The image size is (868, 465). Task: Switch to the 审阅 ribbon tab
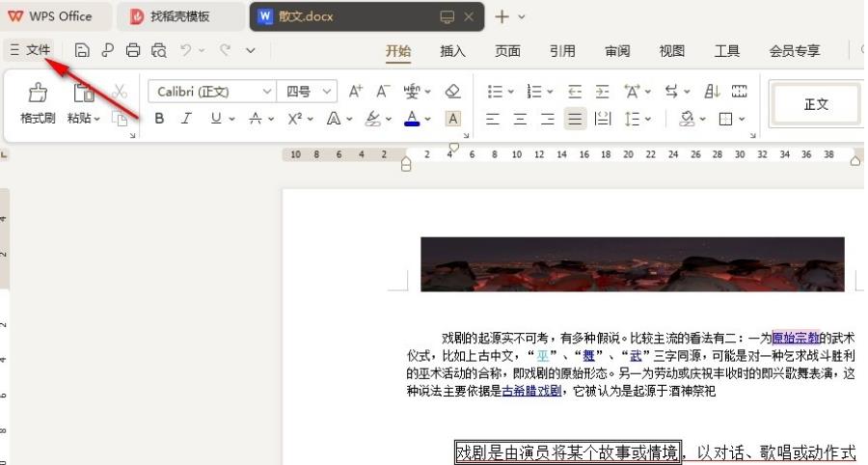click(617, 51)
